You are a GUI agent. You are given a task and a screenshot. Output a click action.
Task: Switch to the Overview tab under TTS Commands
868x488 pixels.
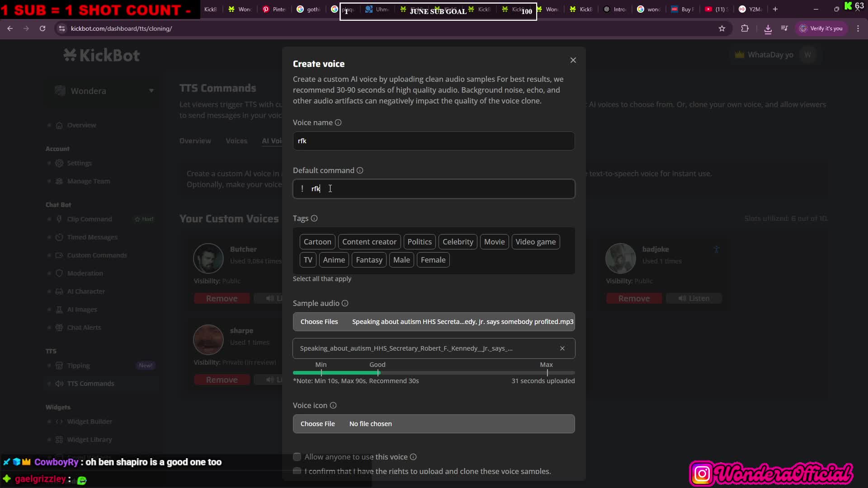(x=195, y=141)
